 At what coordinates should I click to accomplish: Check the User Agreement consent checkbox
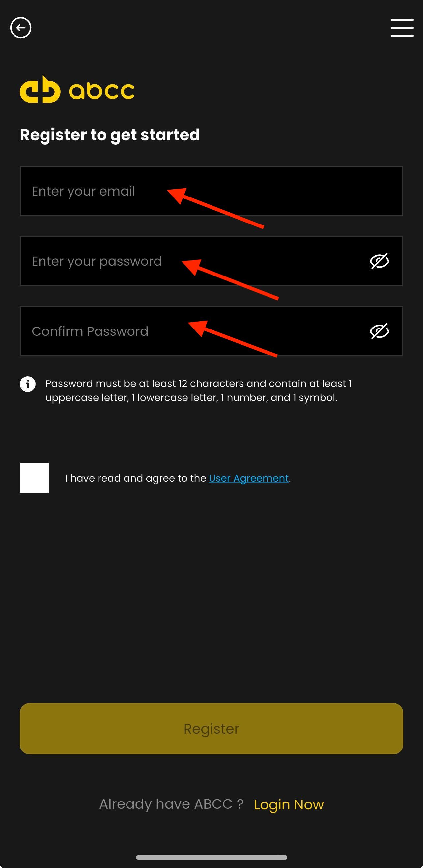pyautogui.click(x=34, y=478)
